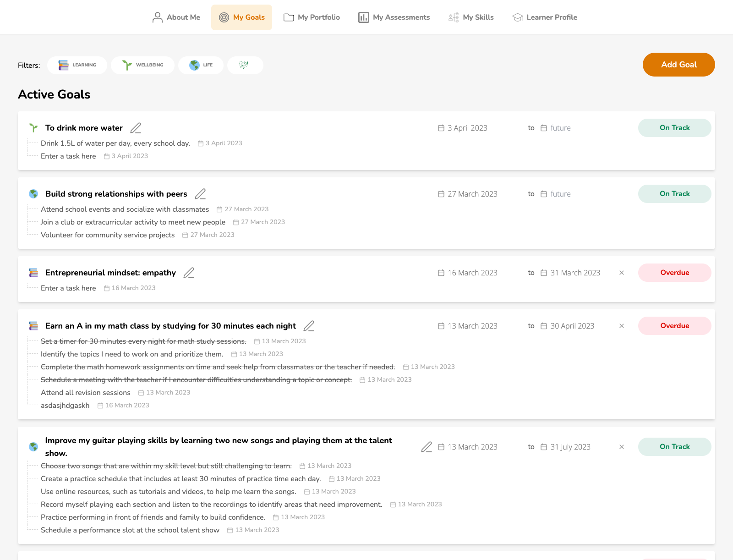Toggle the Wellbeing filter chip

142,65
